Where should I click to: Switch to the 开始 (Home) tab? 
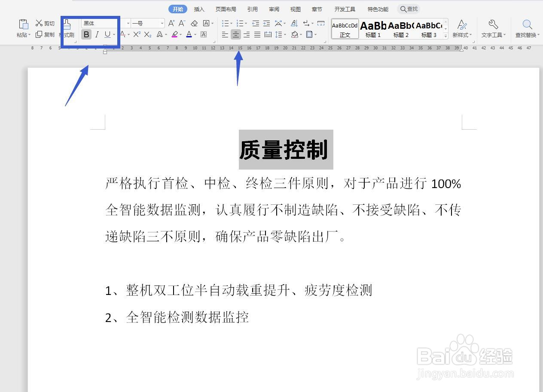coord(178,9)
